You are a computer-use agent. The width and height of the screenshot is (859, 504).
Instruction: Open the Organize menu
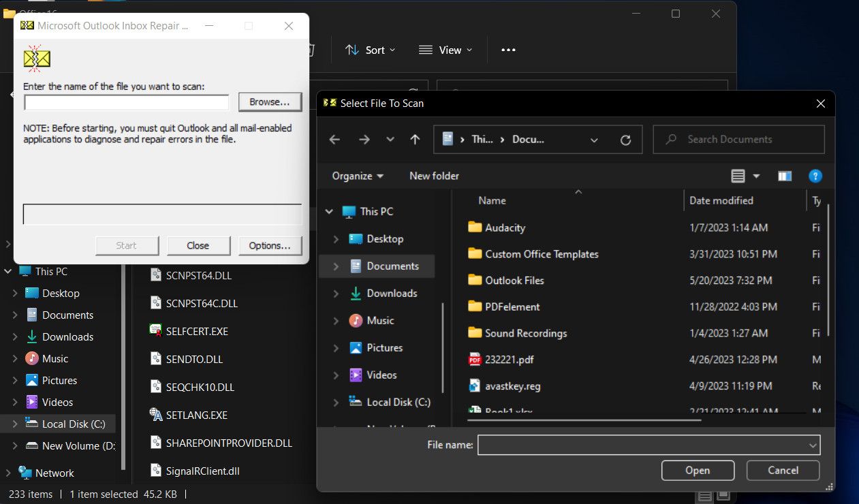point(358,176)
